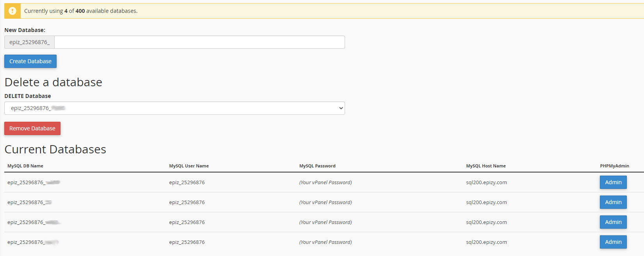Click third row's vPanel Password text
This screenshot has width=644, height=256.
[x=326, y=222]
